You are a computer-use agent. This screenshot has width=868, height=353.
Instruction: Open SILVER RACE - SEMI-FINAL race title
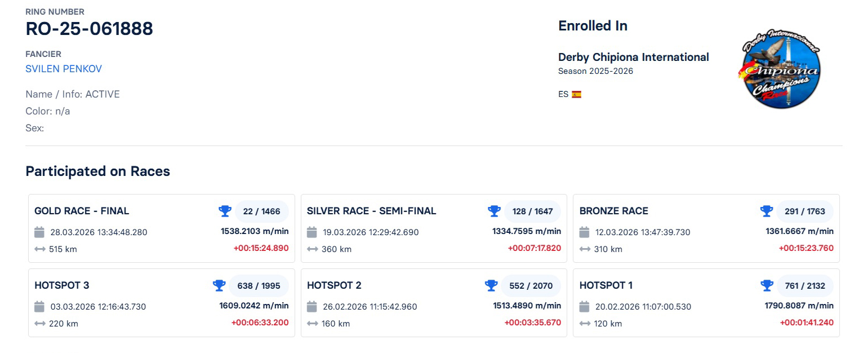point(371,211)
